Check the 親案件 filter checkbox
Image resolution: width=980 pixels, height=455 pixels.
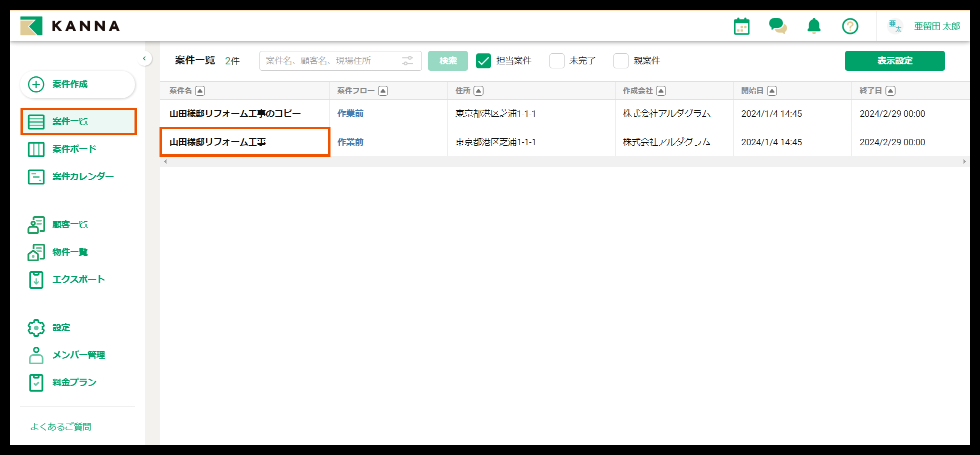coord(621,61)
